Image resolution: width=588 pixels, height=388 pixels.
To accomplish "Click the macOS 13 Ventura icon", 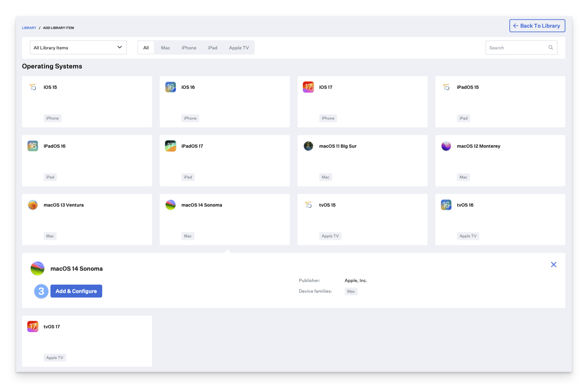I will pyautogui.click(x=33, y=205).
